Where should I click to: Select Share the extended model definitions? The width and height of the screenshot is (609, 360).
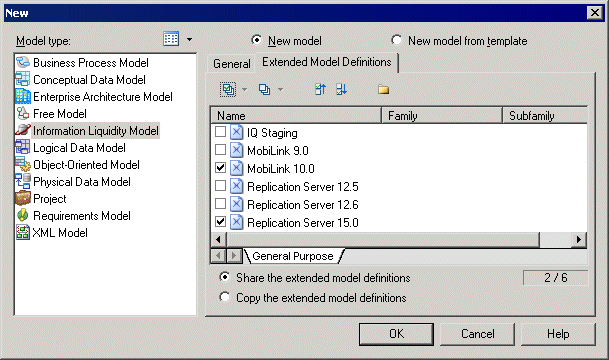click(x=224, y=277)
